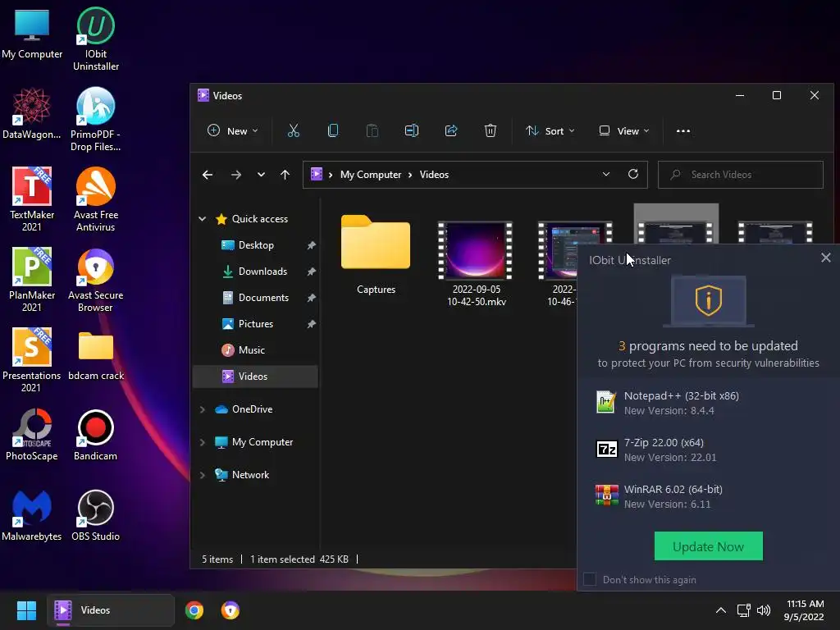Open Presentations 2021 desktop icon
Viewport: 840px width, 630px height.
pos(32,361)
